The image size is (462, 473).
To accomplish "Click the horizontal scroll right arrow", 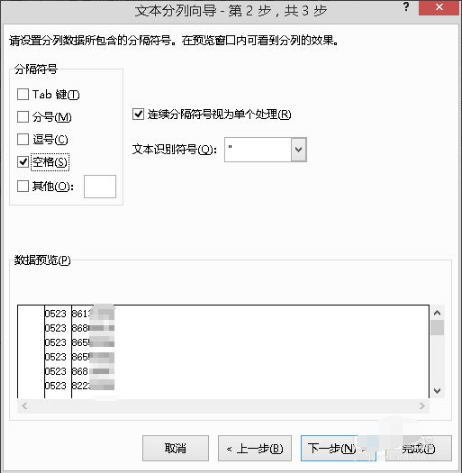I will click(422, 406).
